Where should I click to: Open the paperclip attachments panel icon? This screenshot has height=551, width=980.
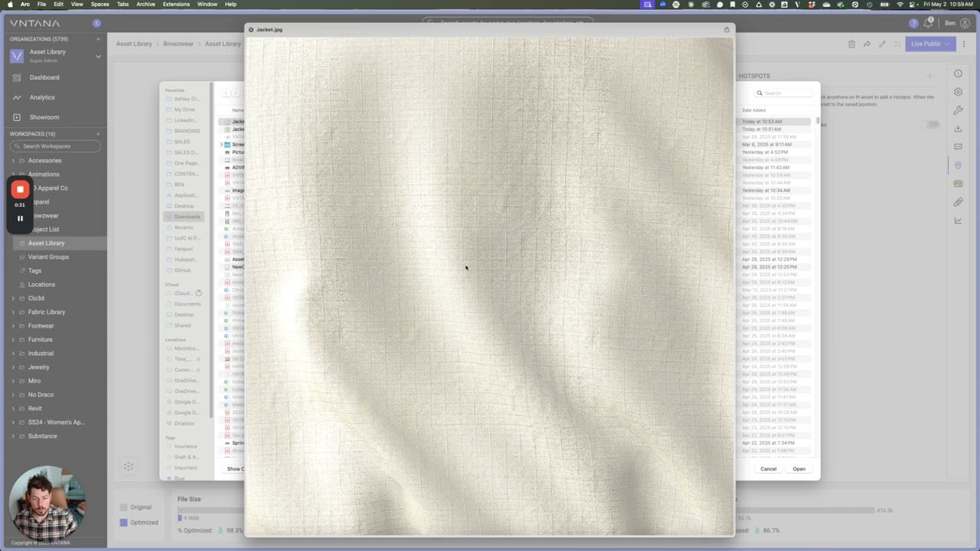point(958,202)
